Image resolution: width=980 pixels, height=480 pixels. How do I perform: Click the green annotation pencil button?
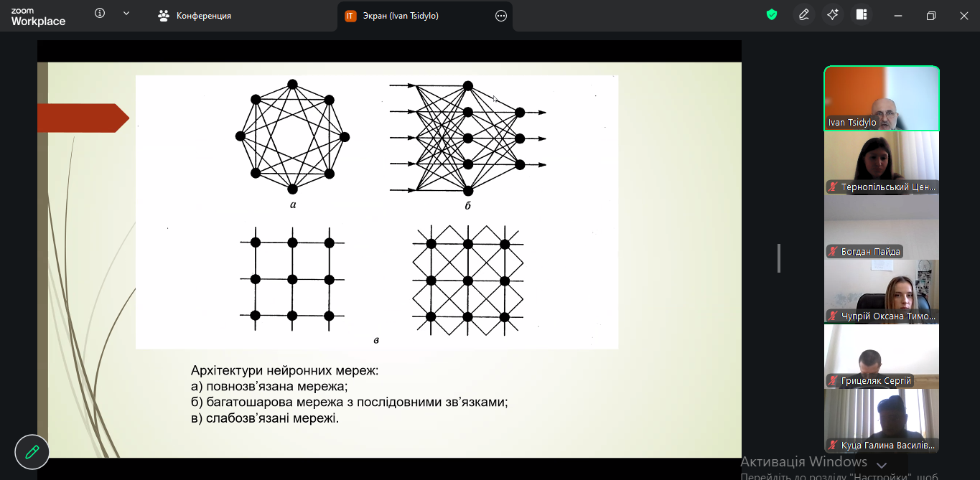click(x=32, y=452)
